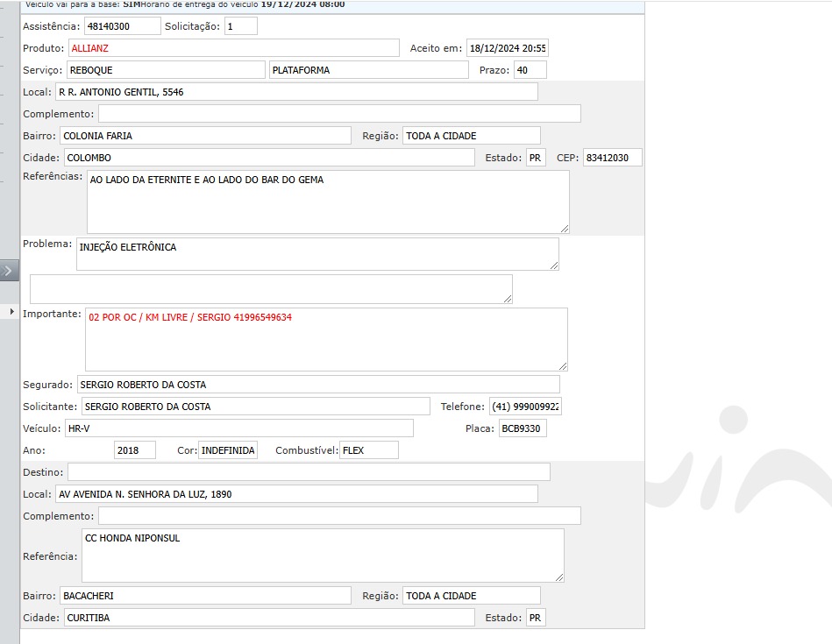
Task: Click the Aceito em date field
Action: click(x=508, y=47)
